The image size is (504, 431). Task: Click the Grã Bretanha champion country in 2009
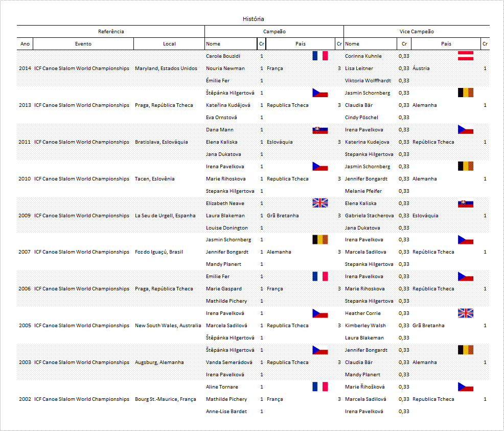pos(283,215)
